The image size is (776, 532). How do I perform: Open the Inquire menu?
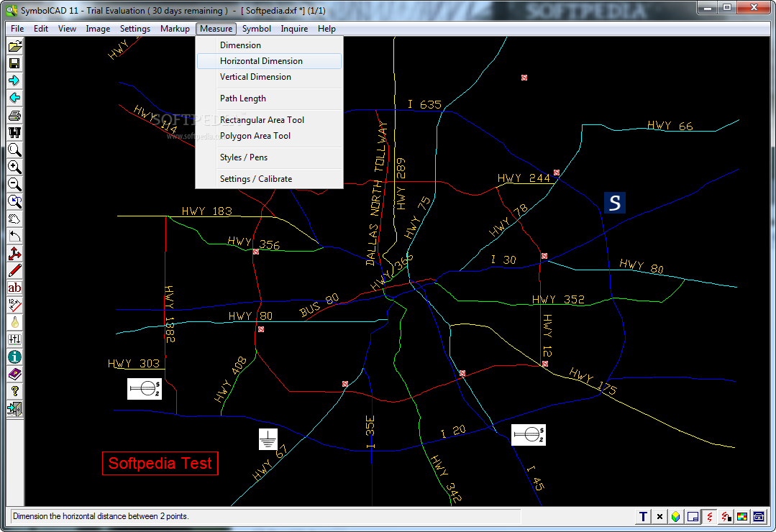tap(294, 29)
